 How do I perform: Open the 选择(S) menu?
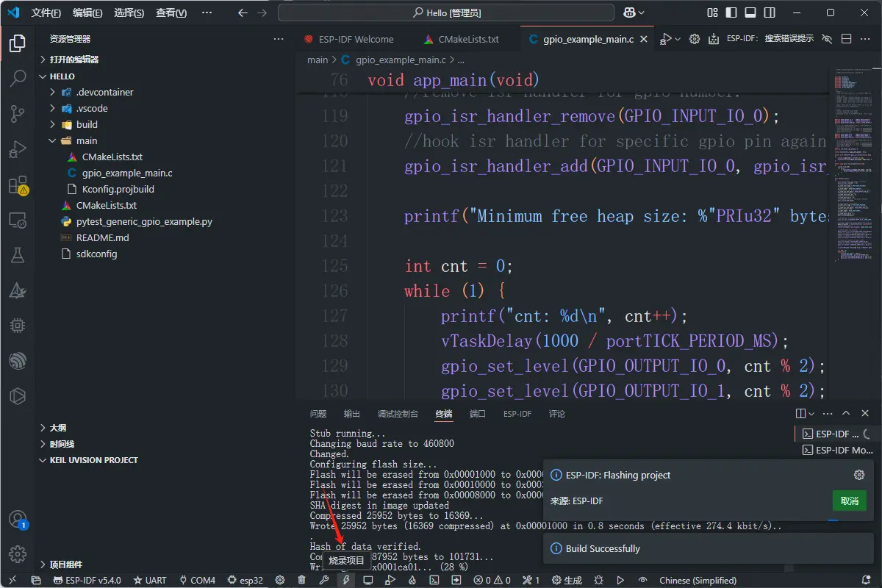click(129, 12)
